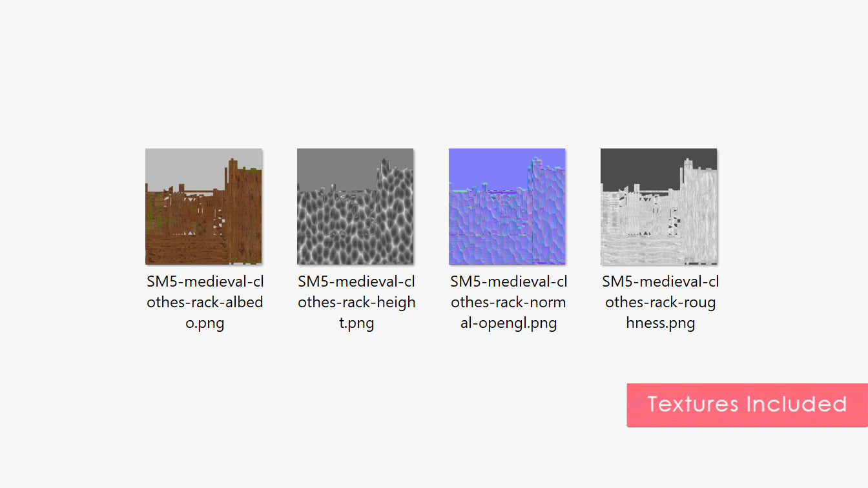The width and height of the screenshot is (868, 488).
Task: Select the height map thumbnail
Action: tap(355, 207)
